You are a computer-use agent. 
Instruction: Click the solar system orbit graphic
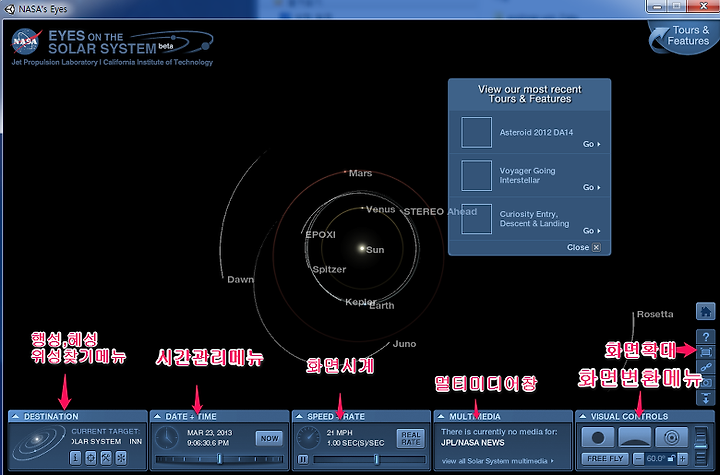pos(39,443)
